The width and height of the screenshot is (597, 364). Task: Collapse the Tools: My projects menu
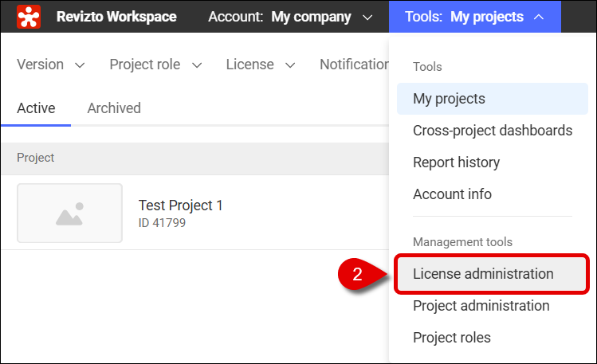click(x=475, y=17)
